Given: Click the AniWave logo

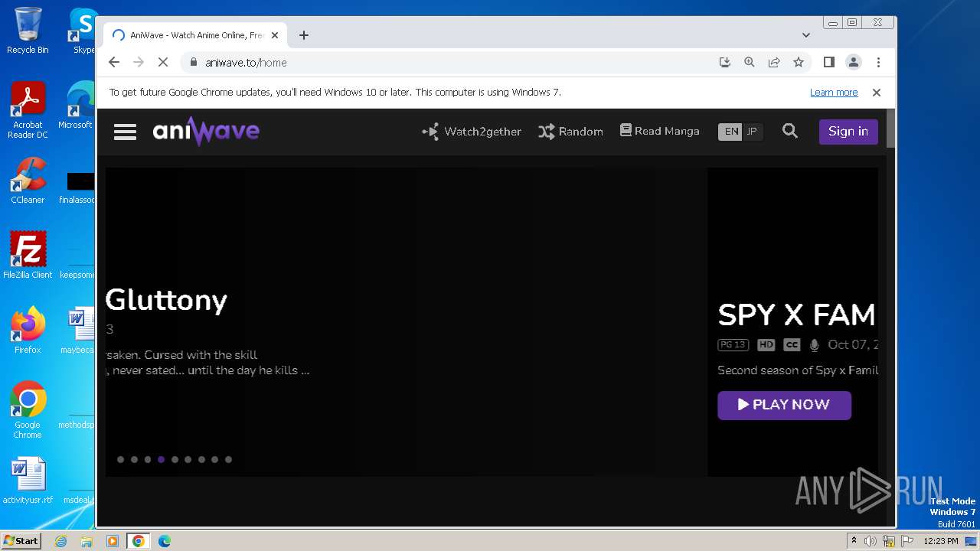Looking at the screenshot, I should (206, 132).
